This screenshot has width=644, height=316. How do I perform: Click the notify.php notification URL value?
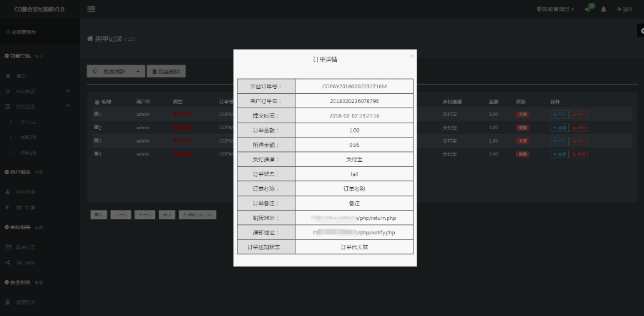[354, 232]
